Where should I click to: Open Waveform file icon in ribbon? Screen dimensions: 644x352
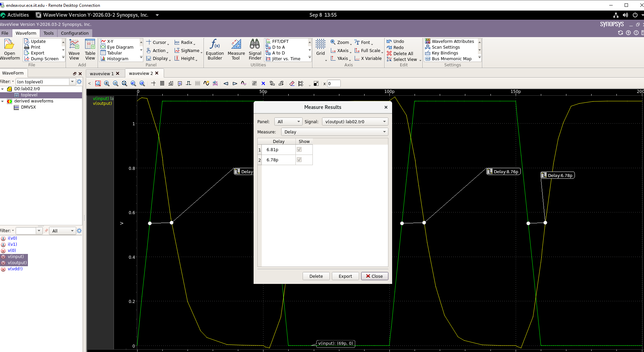pyautogui.click(x=10, y=50)
